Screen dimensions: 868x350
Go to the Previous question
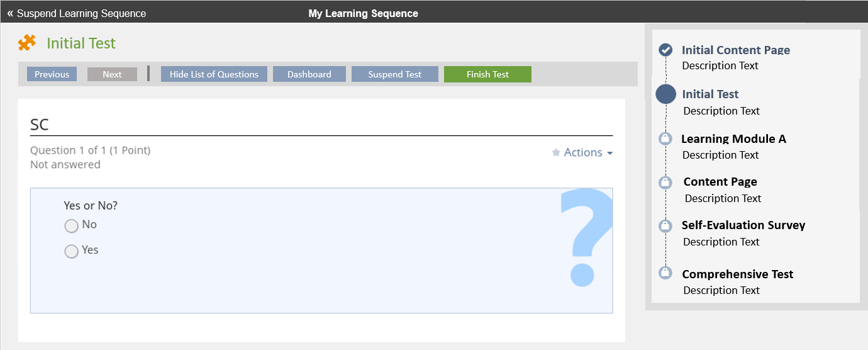[x=52, y=74]
